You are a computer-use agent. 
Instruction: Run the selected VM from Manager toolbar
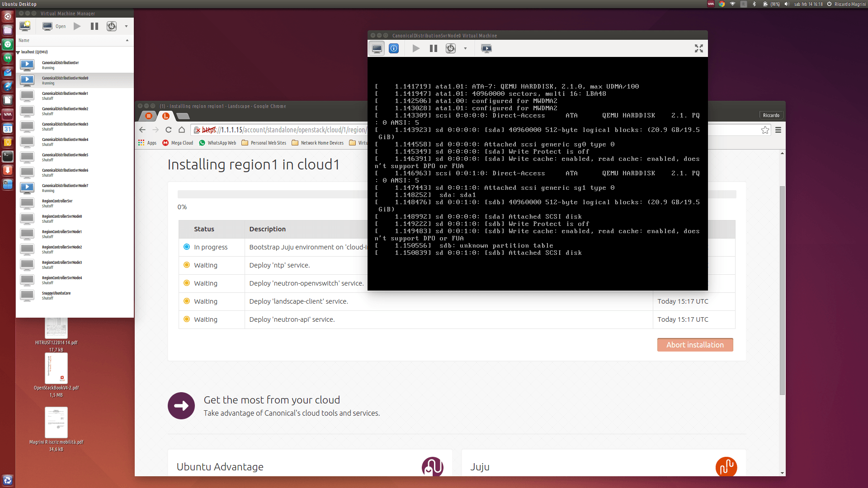77,26
